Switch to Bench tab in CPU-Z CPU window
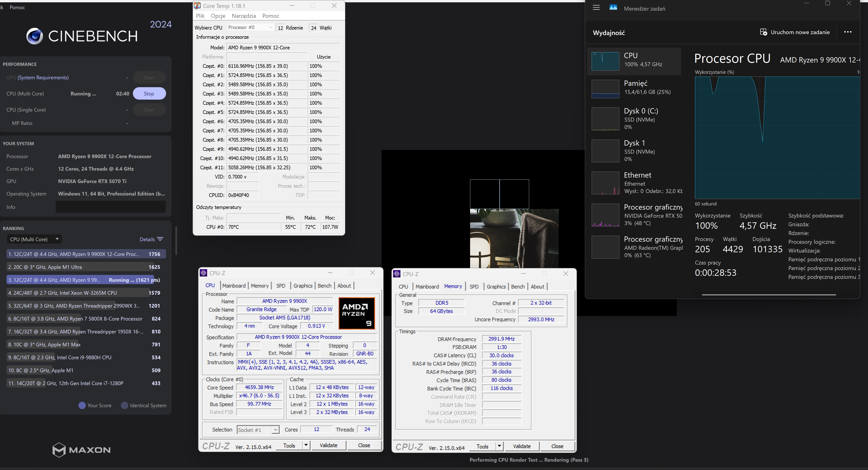 click(x=325, y=285)
